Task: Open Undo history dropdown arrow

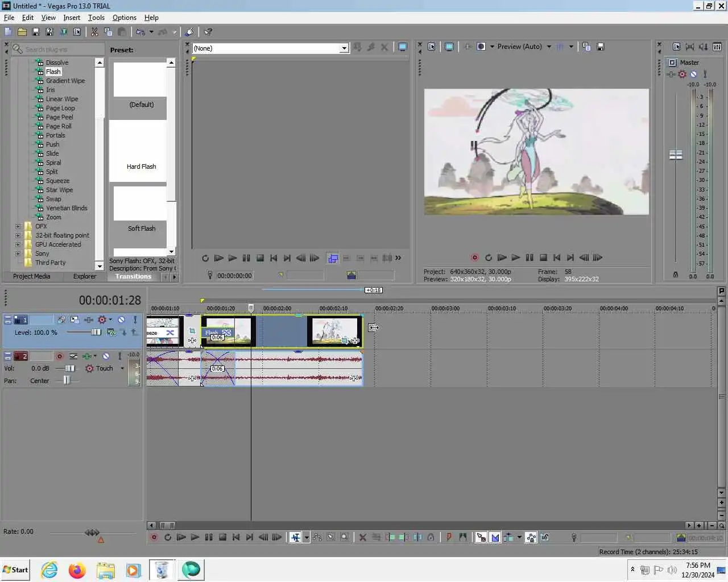Action: (151, 32)
